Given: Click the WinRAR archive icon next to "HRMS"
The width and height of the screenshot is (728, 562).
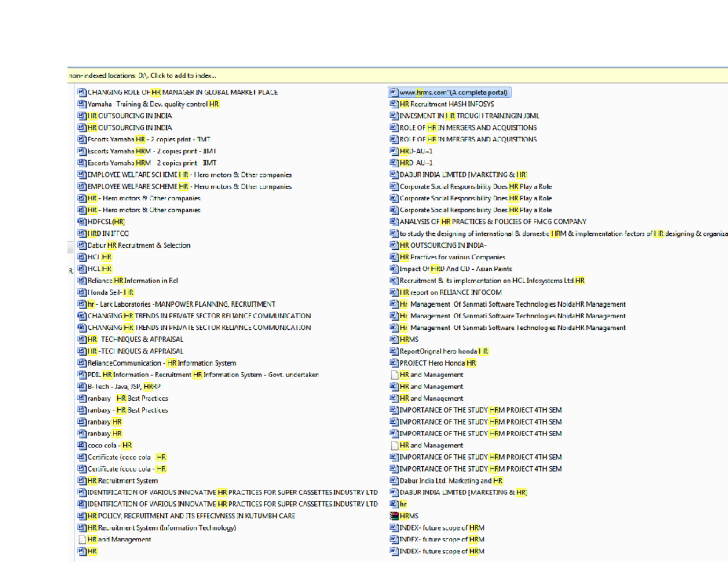Looking at the screenshot, I should click(394, 516).
